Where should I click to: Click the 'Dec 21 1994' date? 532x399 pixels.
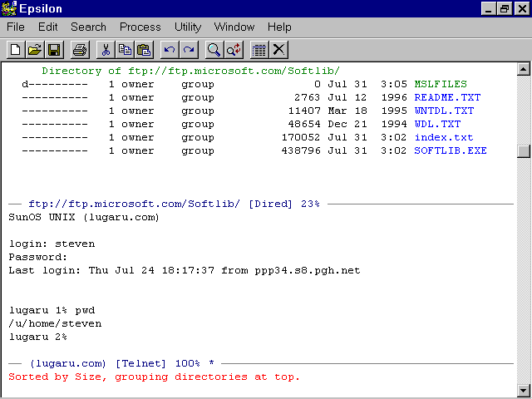point(367,124)
